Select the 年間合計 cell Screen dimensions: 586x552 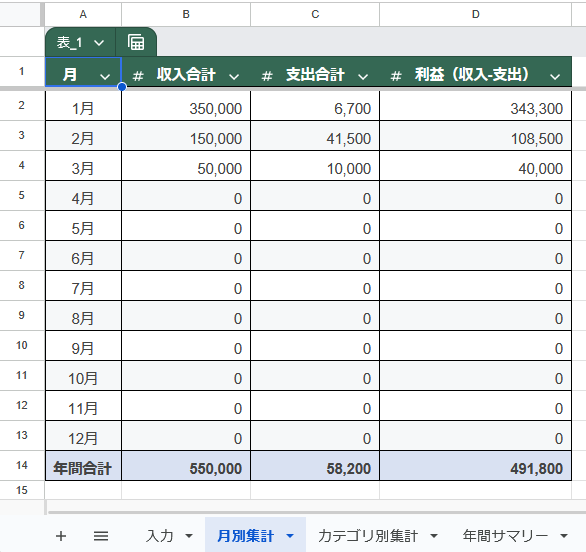click(x=83, y=466)
